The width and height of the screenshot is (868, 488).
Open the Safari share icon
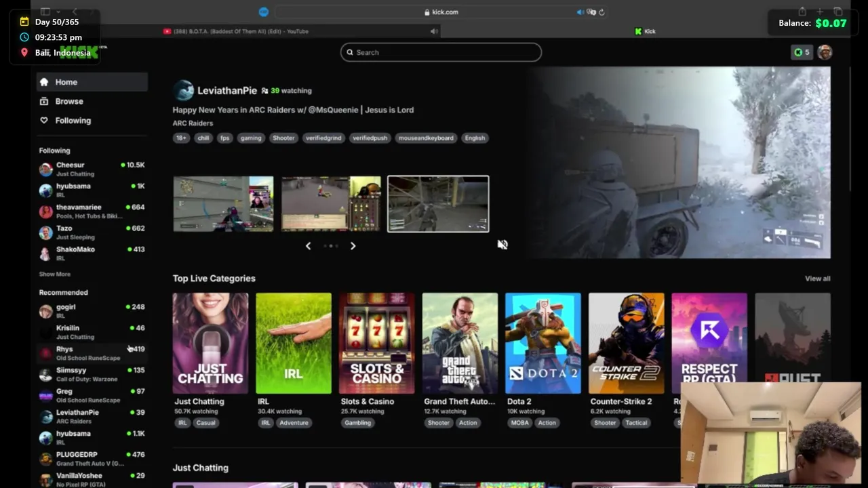pos(802,12)
